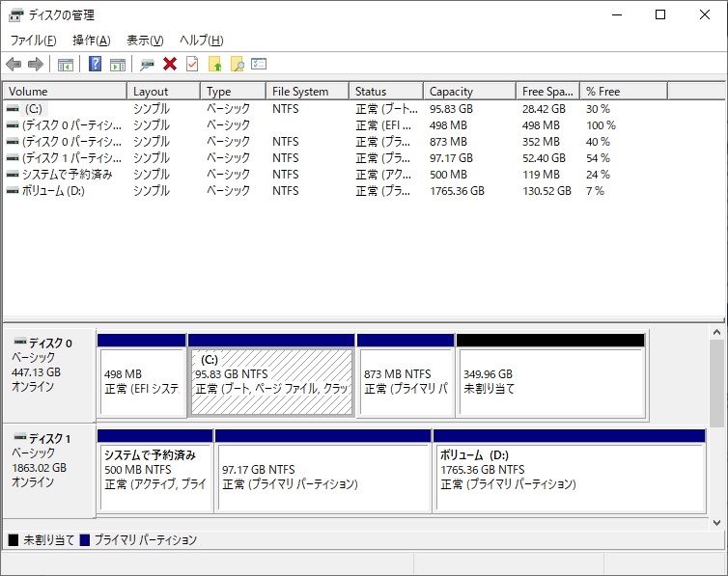Click the red X delete icon
The height and width of the screenshot is (576, 728).
coord(170,64)
